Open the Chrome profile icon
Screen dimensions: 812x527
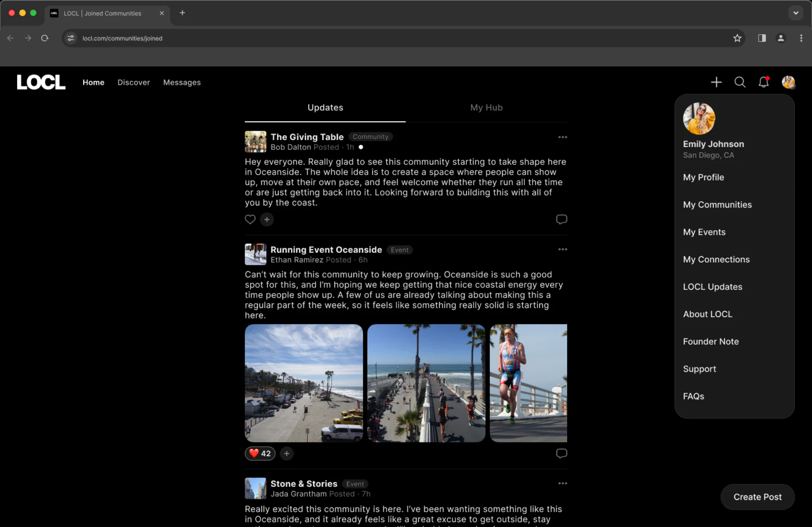781,38
